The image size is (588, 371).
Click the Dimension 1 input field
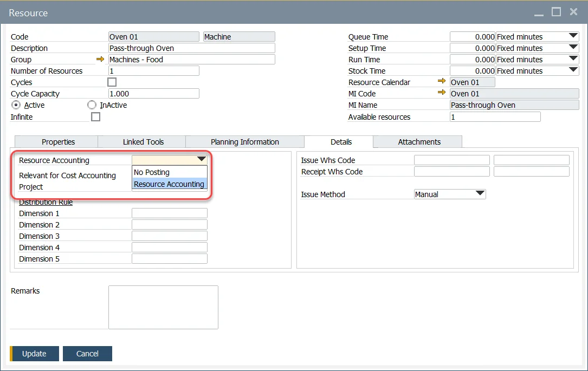click(x=169, y=213)
